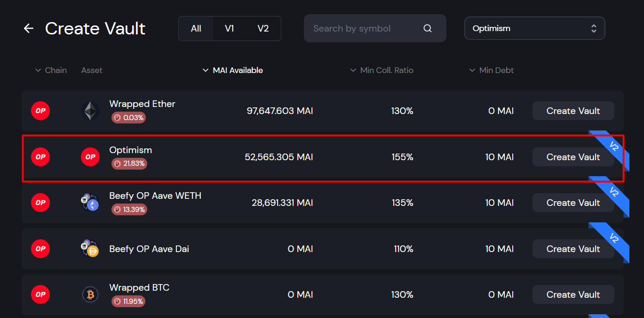
Task: Create Vault for Wrapped Ether
Action: (573, 111)
